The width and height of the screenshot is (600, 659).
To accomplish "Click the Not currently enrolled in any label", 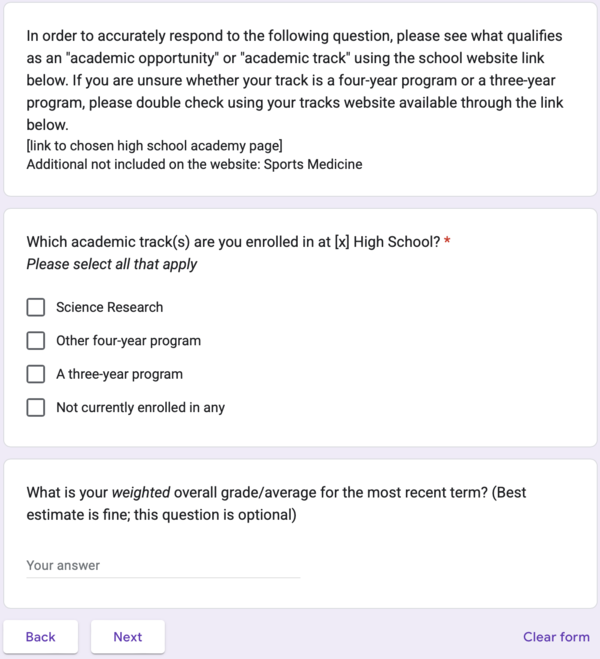I will coord(140,407).
